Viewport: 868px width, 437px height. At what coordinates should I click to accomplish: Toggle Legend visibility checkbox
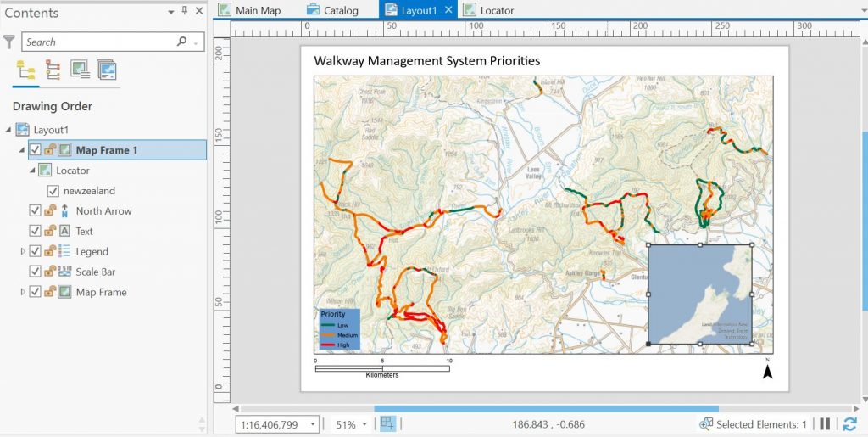pos(35,251)
